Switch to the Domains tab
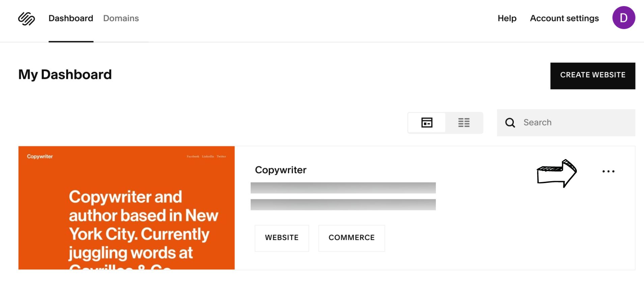The height and width of the screenshot is (289, 644). click(x=121, y=19)
